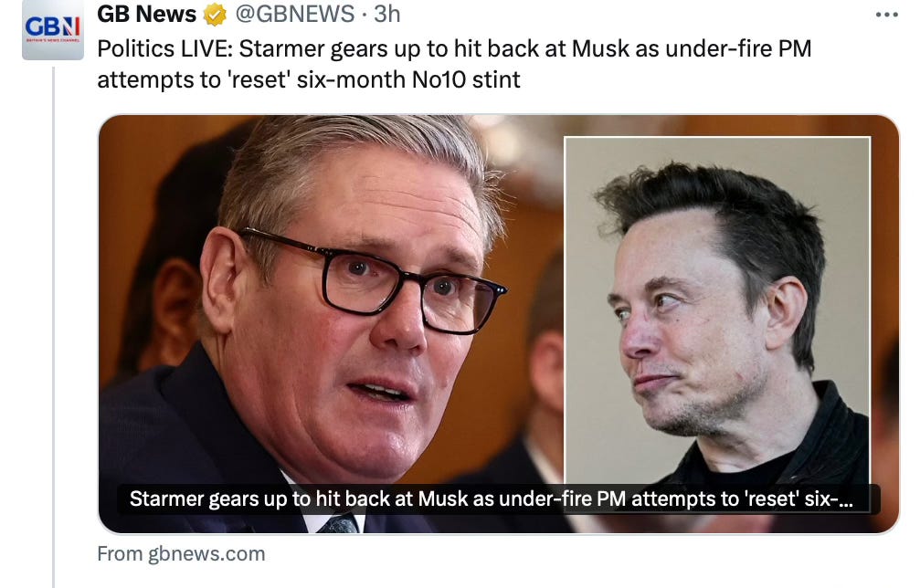This screenshot has width=920, height=588.
Task: Open the GB News display name link
Action: (147, 14)
